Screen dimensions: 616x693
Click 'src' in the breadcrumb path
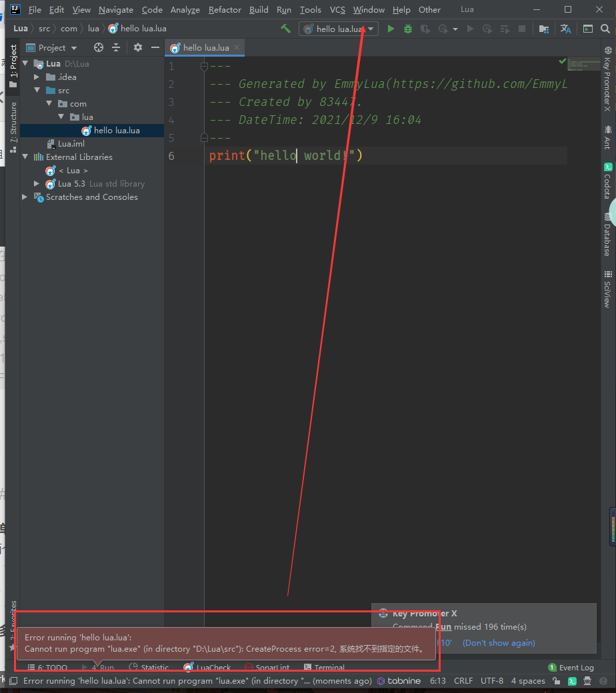(44, 28)
